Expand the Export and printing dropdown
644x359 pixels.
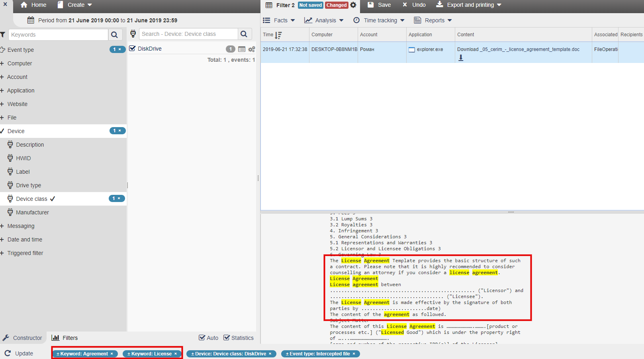point(469,5)
